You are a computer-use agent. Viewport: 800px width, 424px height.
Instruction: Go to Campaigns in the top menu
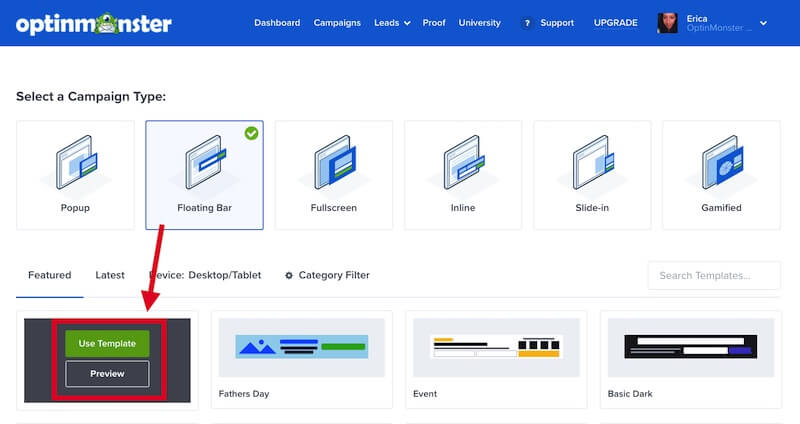(x=337, y=23)
